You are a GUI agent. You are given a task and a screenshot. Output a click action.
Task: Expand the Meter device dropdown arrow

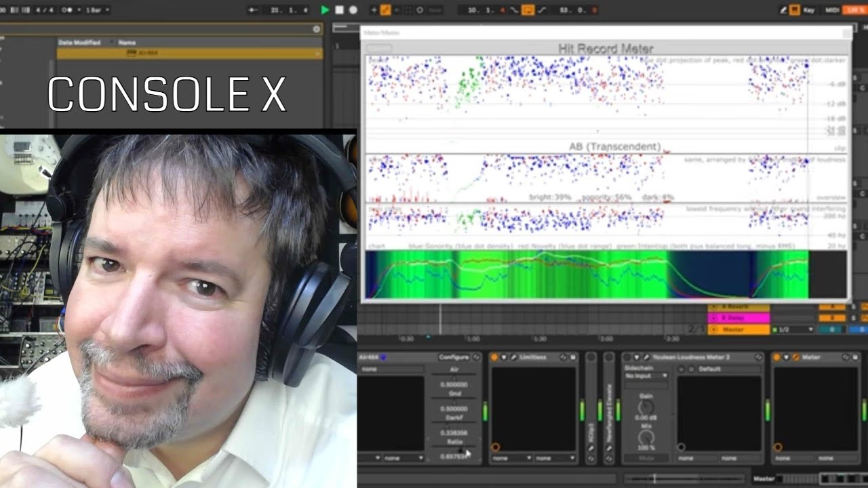click(787, 357)
